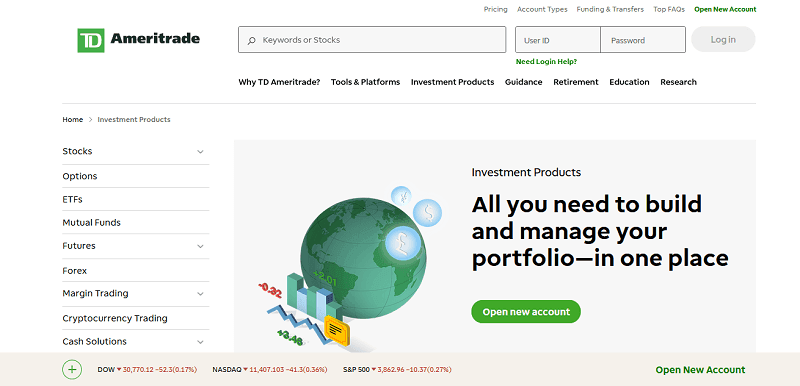Click the Account Types link
Viewport: 800px width, 386px height.
tap(542, 9)
